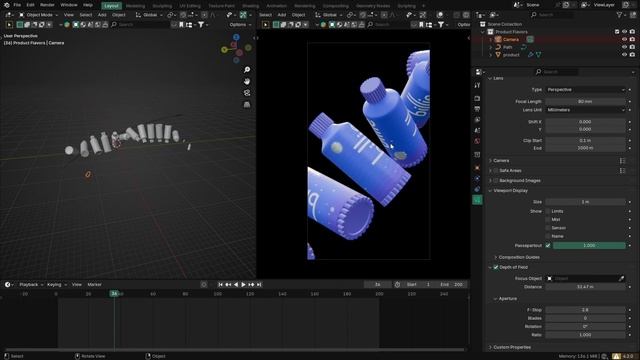Open the Add menu in left viewport header
The image size is (640, 360).
point(102,15)
